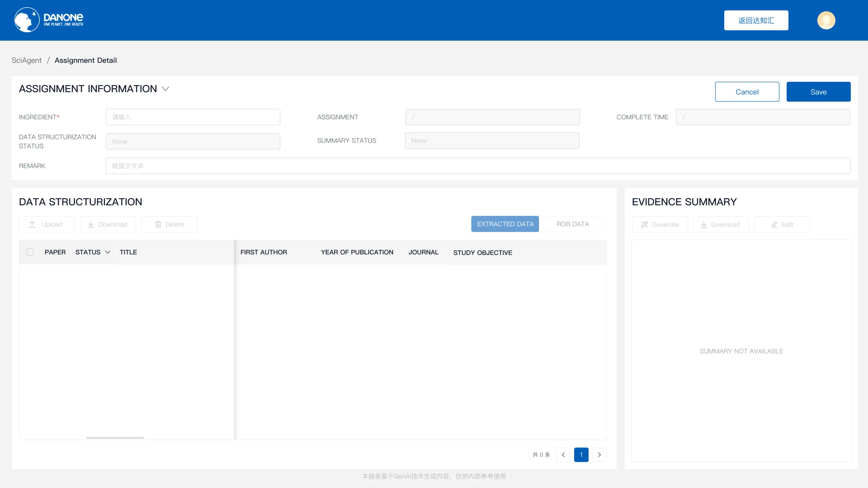868x488 pixels.
Task: Click the horizontal table scrollbar
Action: click(x=115, y=438)
